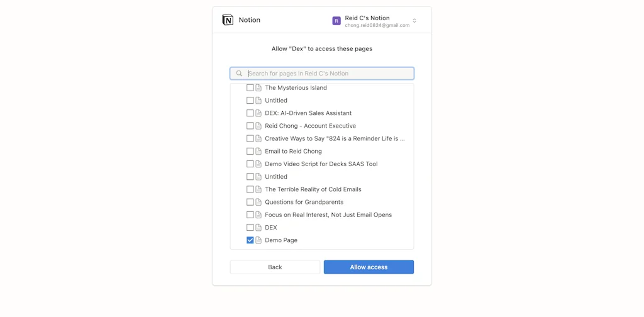This screenshot has width=644, height=317.
Task: Tick checkbox for Reid Chong - Account Executive
Action: (x=250, y=126)
